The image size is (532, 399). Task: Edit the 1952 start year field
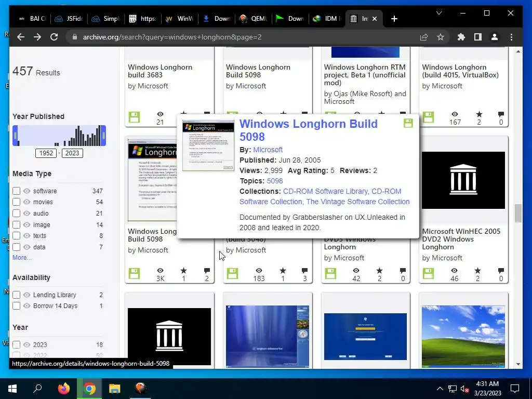[46, 153]
